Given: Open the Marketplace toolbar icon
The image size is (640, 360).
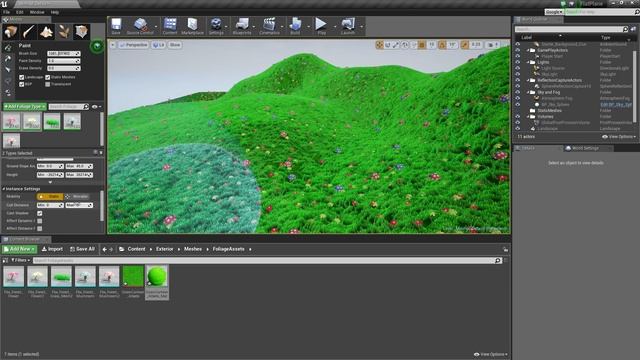Looking at the screenshot, I should (x=192, y=26).
